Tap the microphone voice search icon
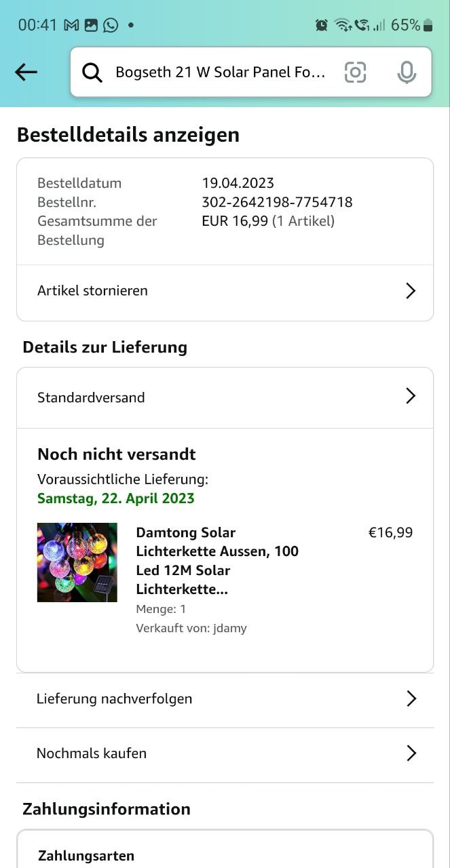Viewport: 450px width, 868px height. click(x=406, y=72)
